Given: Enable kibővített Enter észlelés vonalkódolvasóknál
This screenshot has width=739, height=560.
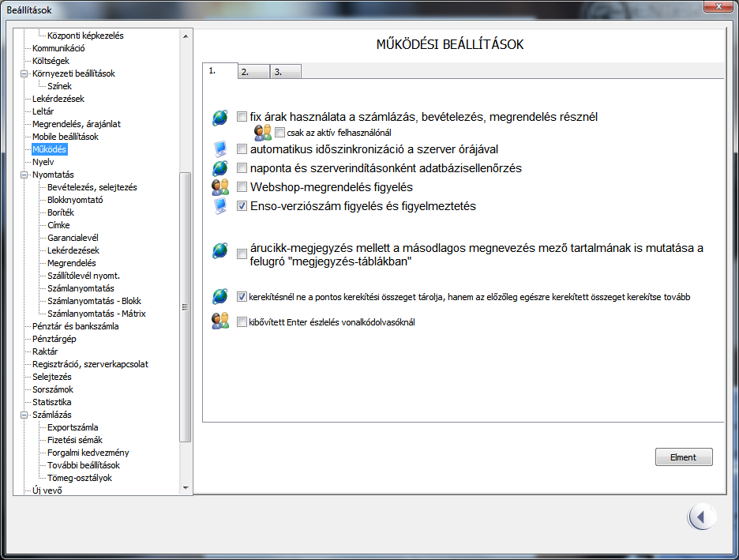Looking at the screenshot, I should coord(242,322).
